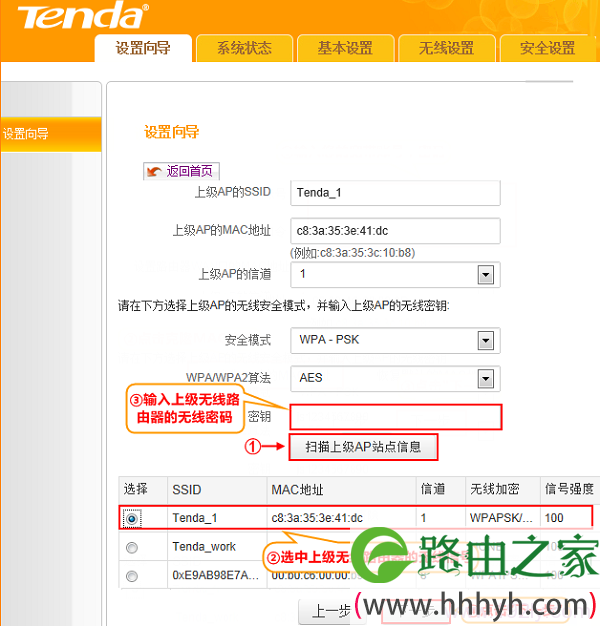The height and width of the screenshot is (626, 600).
Task: Click the 上一步 button
Action: (x=331, y=611)
